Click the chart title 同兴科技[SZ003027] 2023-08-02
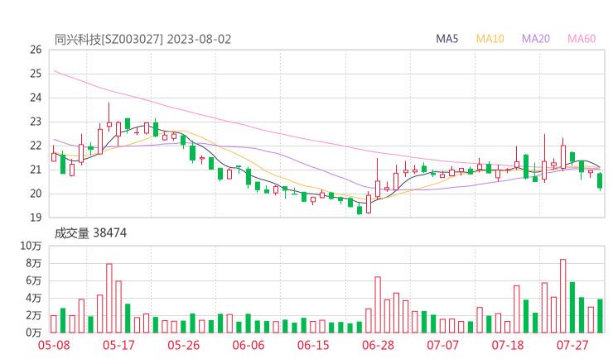Image resolution: width=613 pixels, height=364 pixels. click(142, 40)
